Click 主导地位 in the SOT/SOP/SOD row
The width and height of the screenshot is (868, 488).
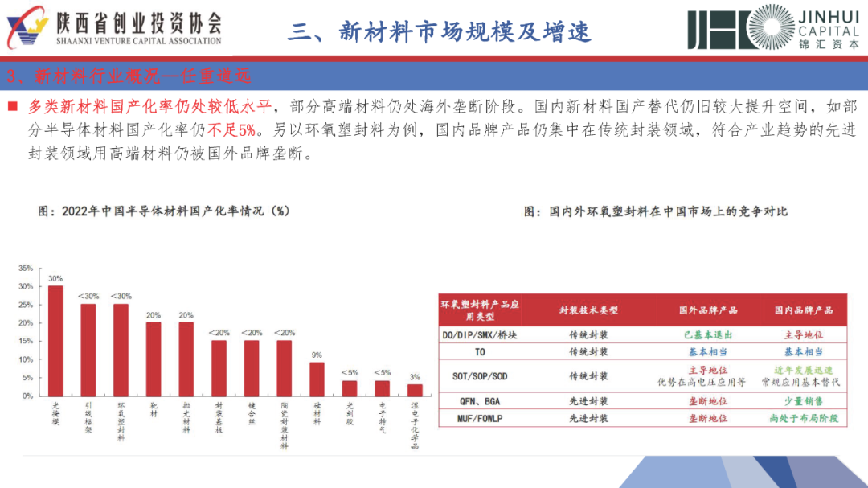click(708, 370)
